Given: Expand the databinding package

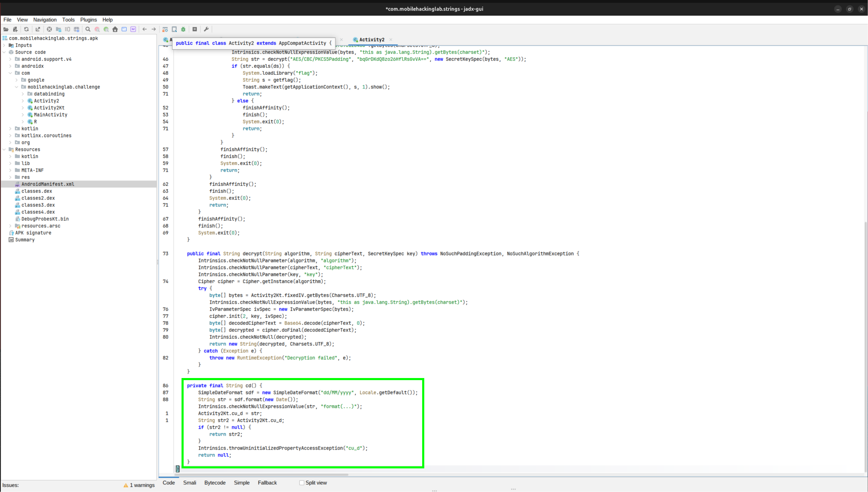Looking at the screenshot, I should tap(23, 94).
